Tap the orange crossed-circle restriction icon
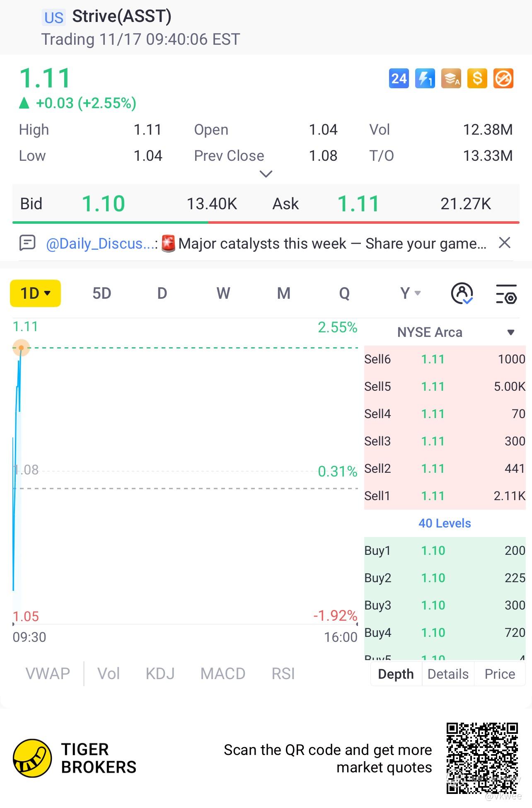Viewport: 532px width, 808px height. (503, 78)
